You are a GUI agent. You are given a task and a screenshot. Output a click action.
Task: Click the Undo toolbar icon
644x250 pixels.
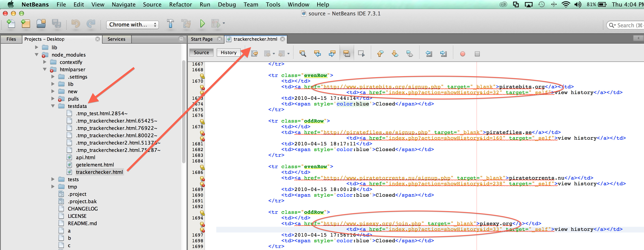click(76, 24)
